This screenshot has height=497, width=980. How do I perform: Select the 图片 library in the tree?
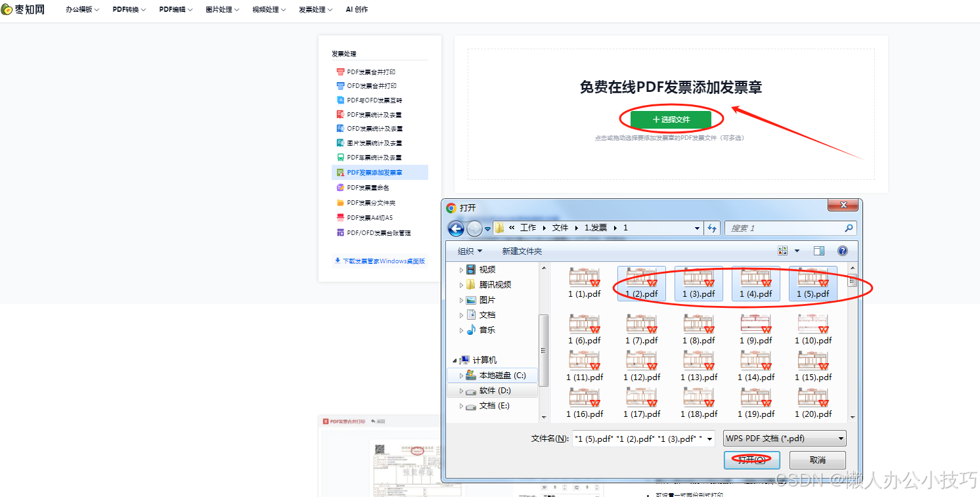tap(480, 299)
